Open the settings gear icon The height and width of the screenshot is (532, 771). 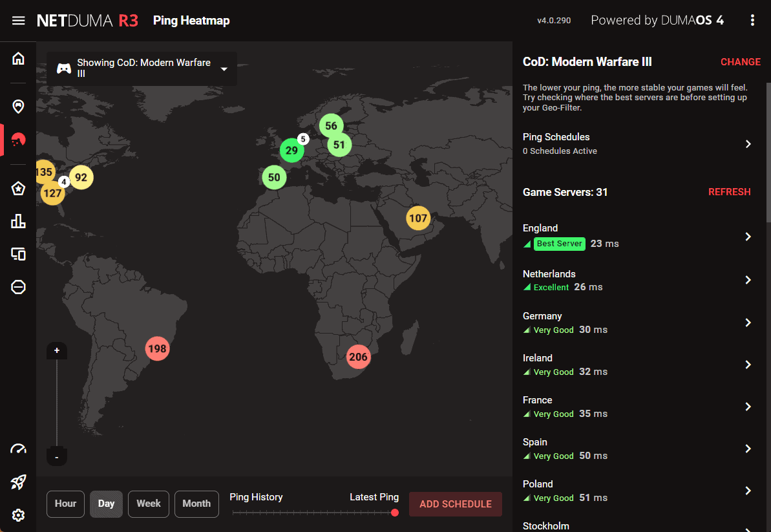(19, 515)
